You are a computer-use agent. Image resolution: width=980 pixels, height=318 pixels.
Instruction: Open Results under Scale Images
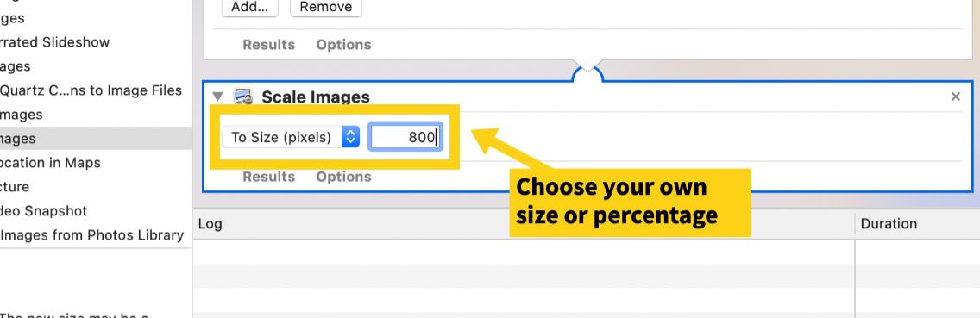click(x=269, y=177)
